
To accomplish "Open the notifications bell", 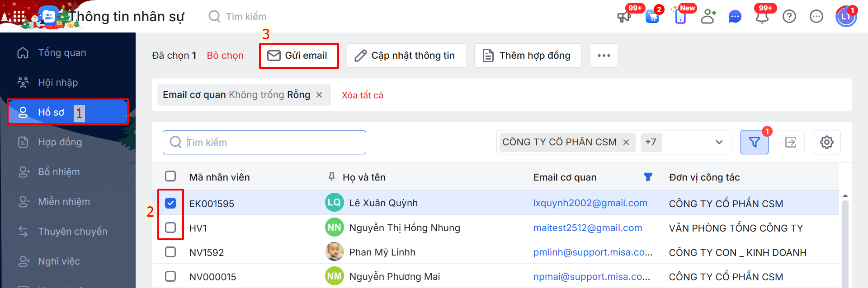I will coord(762,17).
